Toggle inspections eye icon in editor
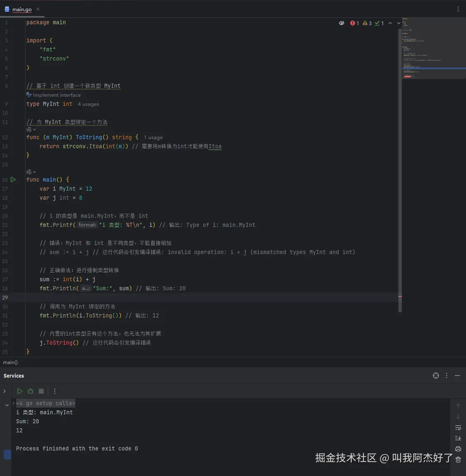The width and height of the screenshot is (466, 476). (x=342, y=23)
